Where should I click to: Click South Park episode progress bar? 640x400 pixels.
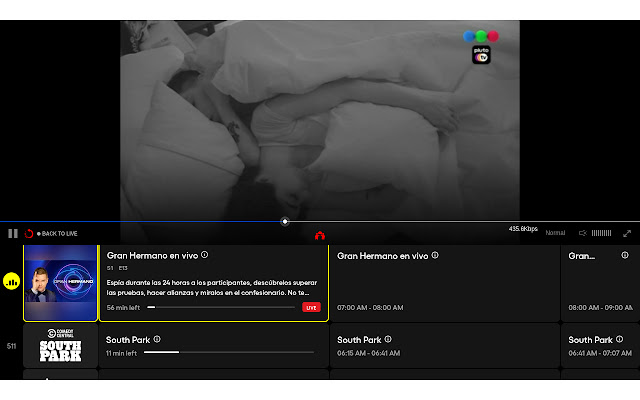pyautogui.click(x=229, y=352)
